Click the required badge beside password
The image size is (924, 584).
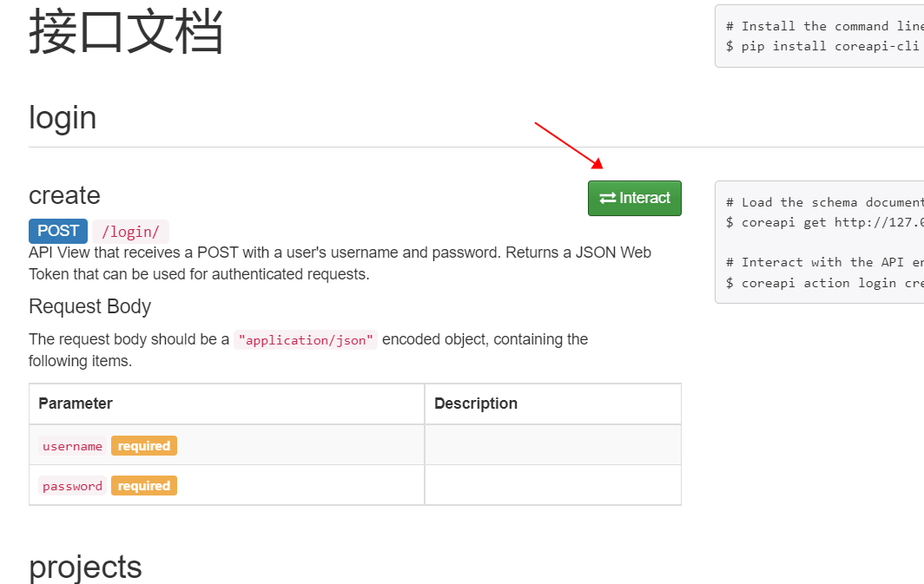(x=144, y=486)
